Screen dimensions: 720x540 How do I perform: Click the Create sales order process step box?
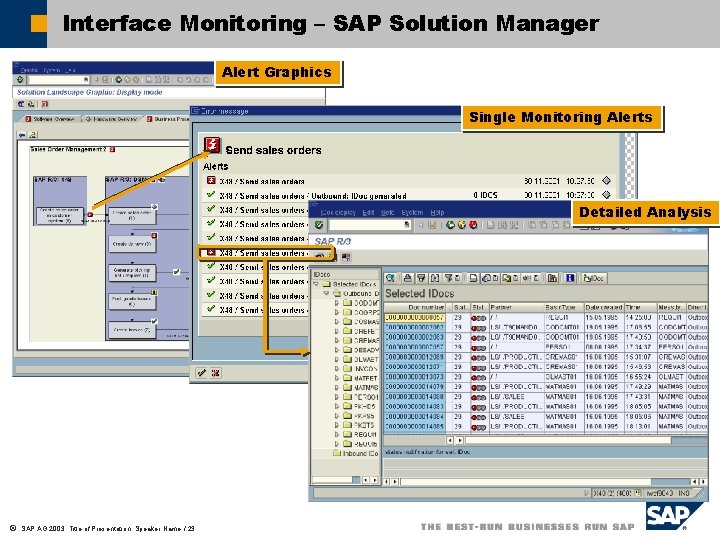coord(132,215)
